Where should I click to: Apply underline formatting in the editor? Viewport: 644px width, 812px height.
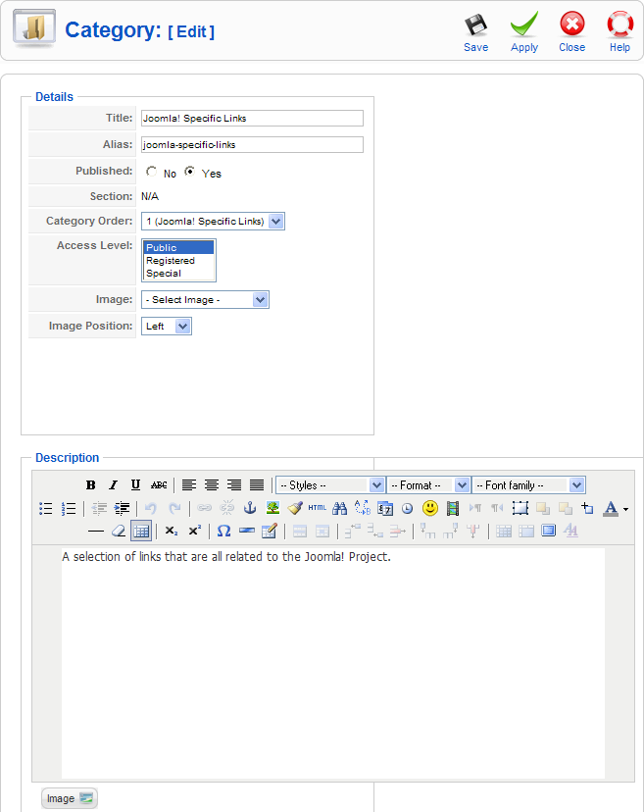(135, 485)
